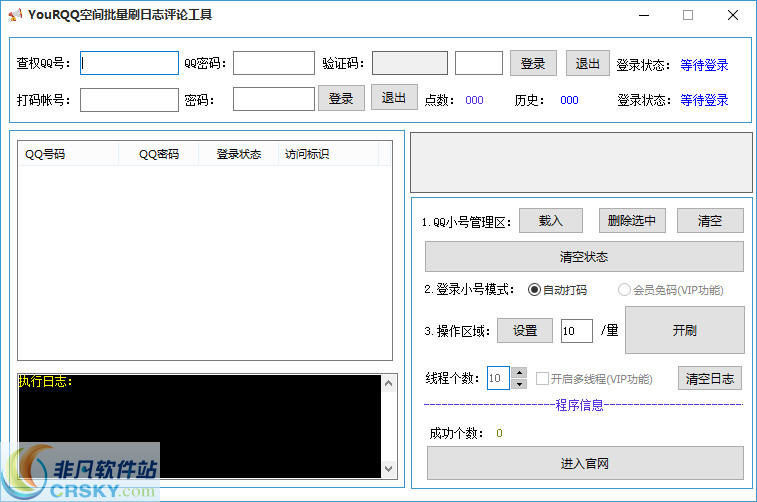Image resolution: width=757 pixels, height=502 pixels.
Task: Click the 删除选中 button
Action: 632,221
